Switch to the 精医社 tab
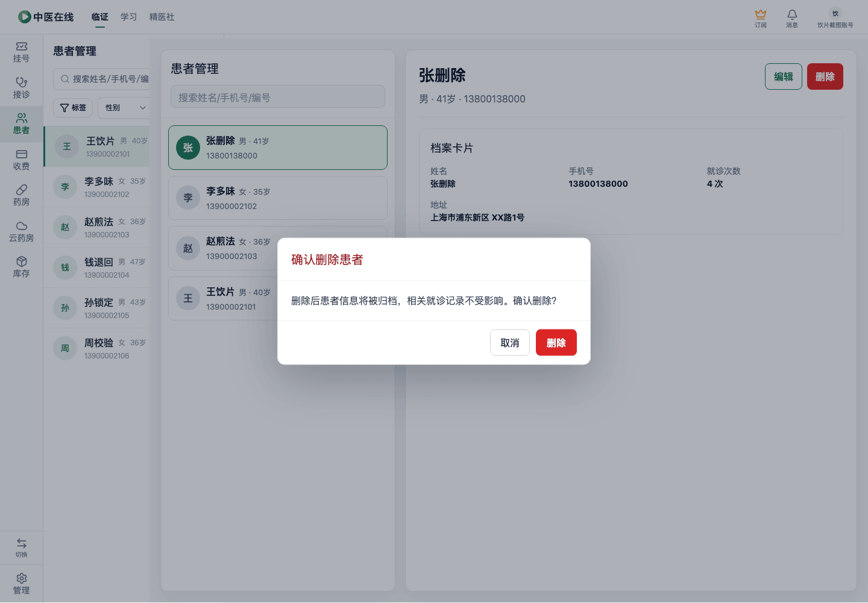868x603 pixels. click(162, 17)
